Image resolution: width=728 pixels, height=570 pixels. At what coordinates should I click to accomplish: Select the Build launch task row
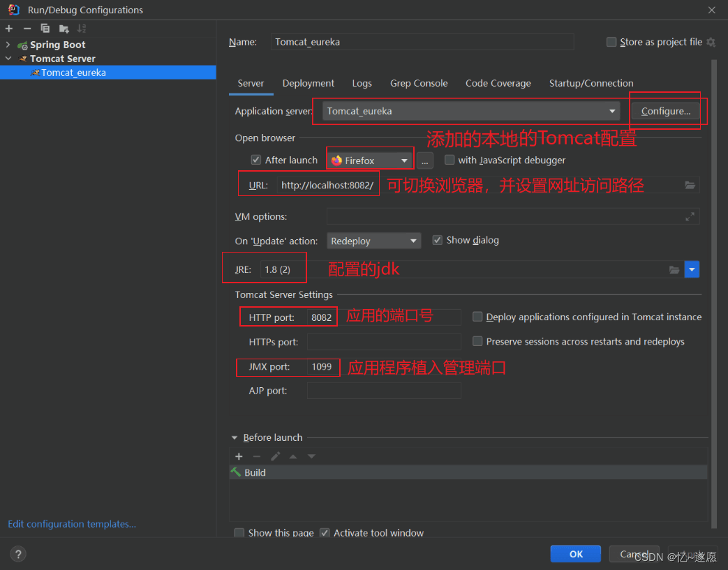(x=468, y=472)
